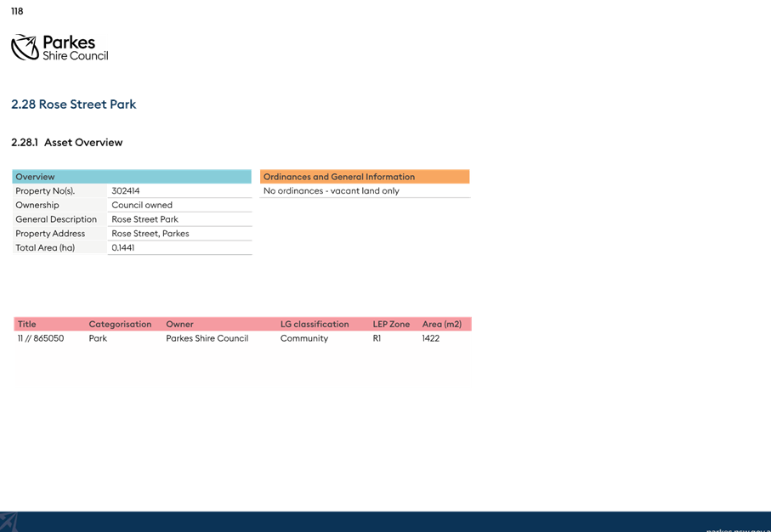Viewport: 771px width, 532px height.
Task: Click the Area (m2) column header
Action: (442, 324)
